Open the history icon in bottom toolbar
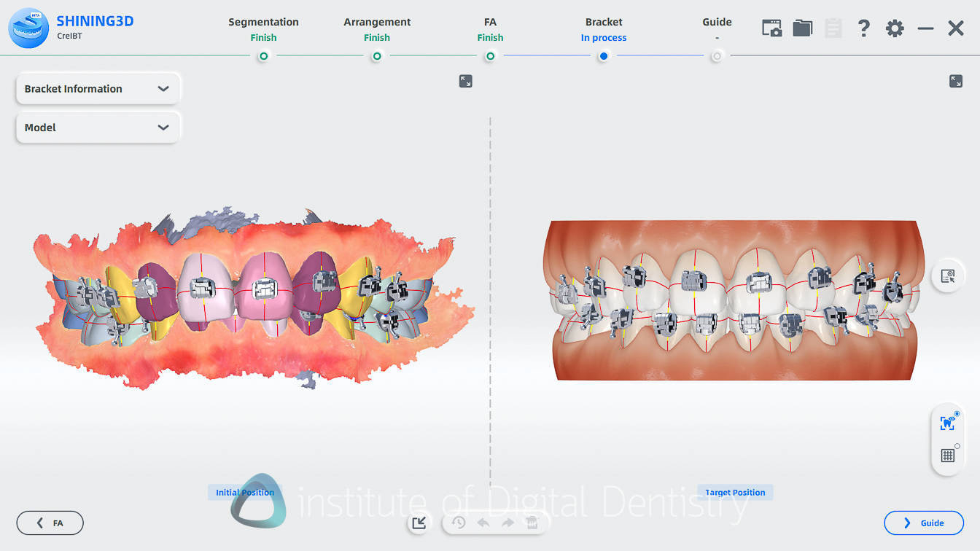 click(x=459, y=523)
